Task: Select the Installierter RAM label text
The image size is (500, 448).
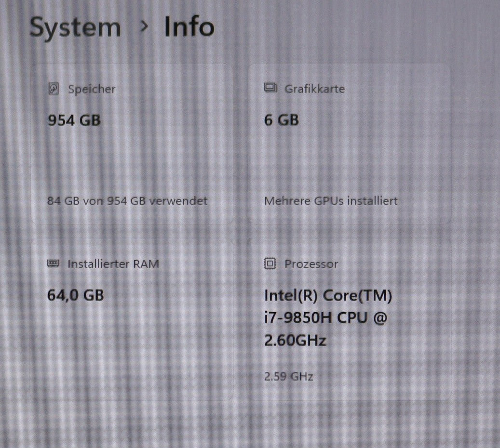Action: pyautogui.click(x=113, y=264)
